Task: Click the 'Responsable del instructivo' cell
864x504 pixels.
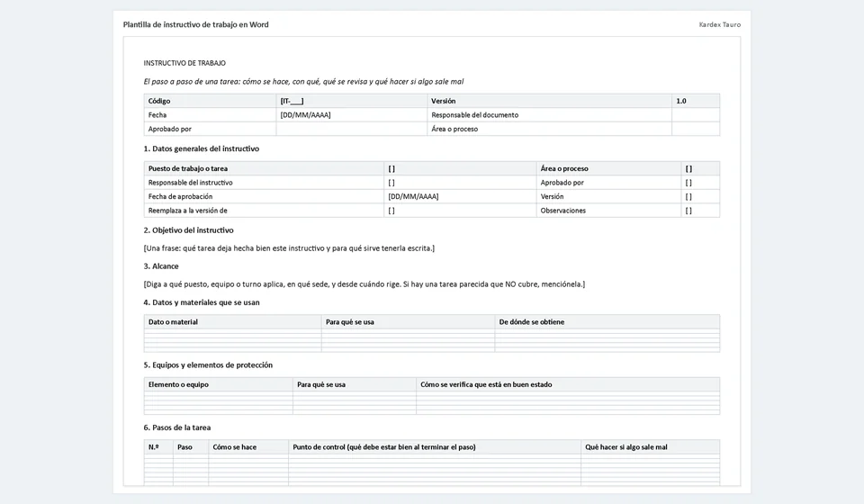Action: [264, 183]
